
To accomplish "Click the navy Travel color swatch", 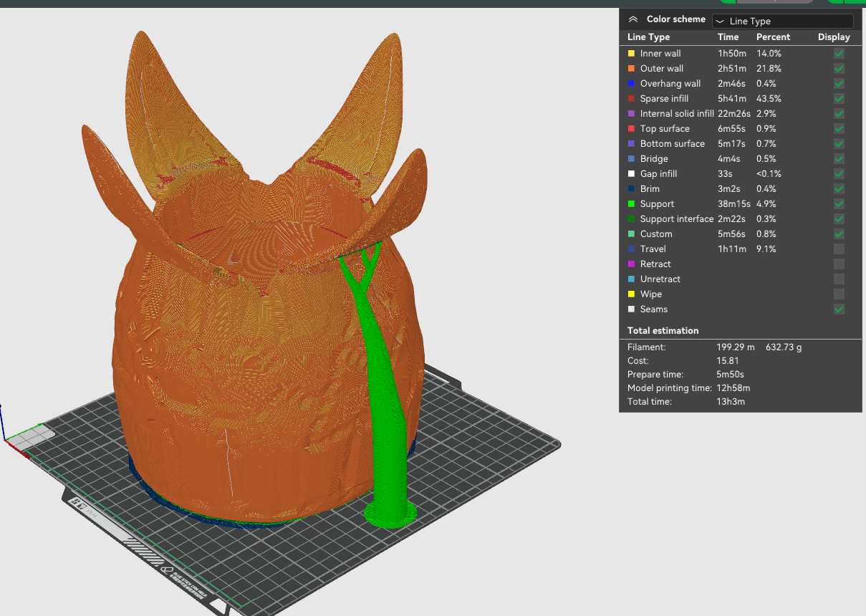I will coord(631,249).
